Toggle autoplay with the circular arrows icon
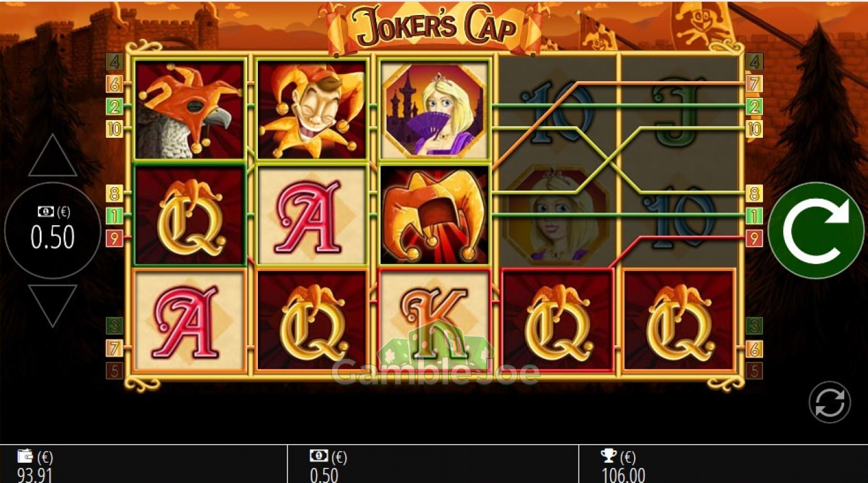 tap(830, 402)
